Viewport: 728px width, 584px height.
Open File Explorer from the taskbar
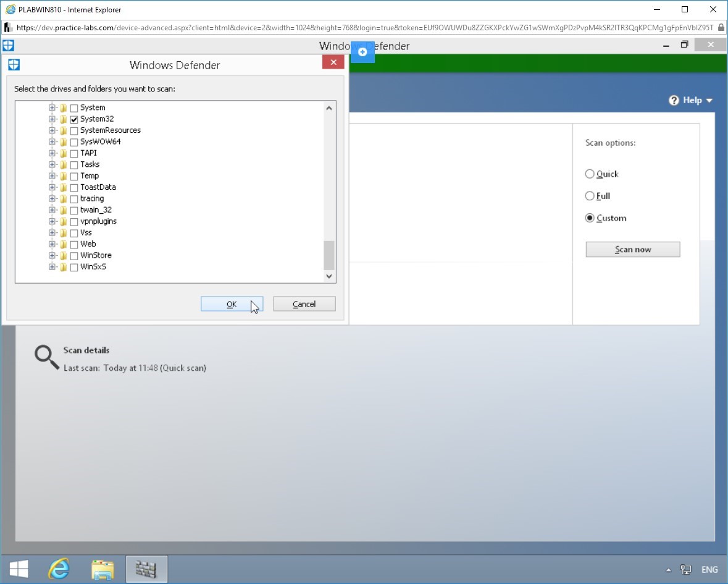[x=102, y=569]
